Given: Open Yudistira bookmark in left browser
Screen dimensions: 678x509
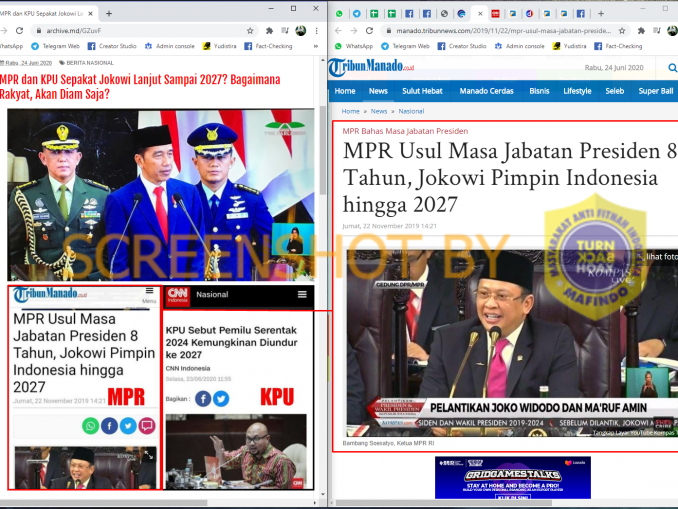Looking at the screenshot, I should pyautogui.click(x=220, y=46).
